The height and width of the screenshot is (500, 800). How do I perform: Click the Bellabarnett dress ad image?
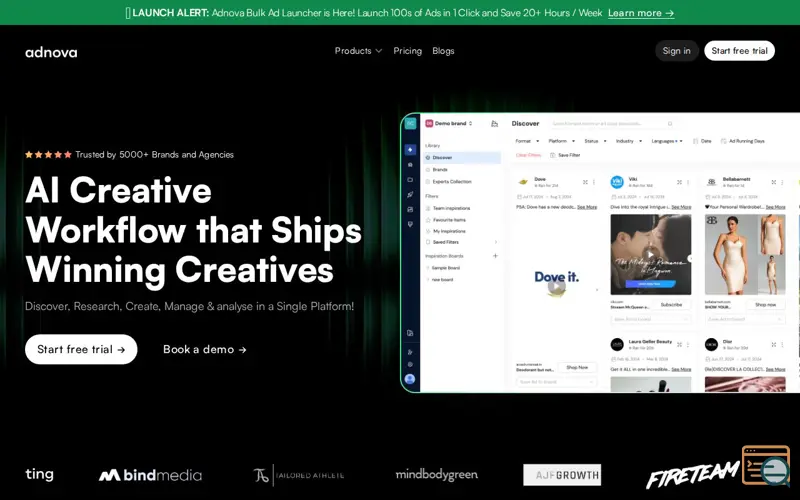pos(745,254)
